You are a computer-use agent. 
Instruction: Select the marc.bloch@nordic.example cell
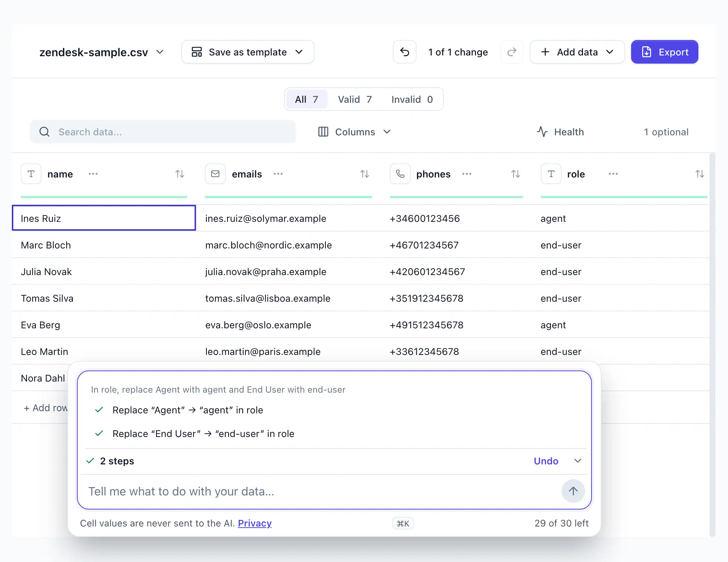point(289,245)
